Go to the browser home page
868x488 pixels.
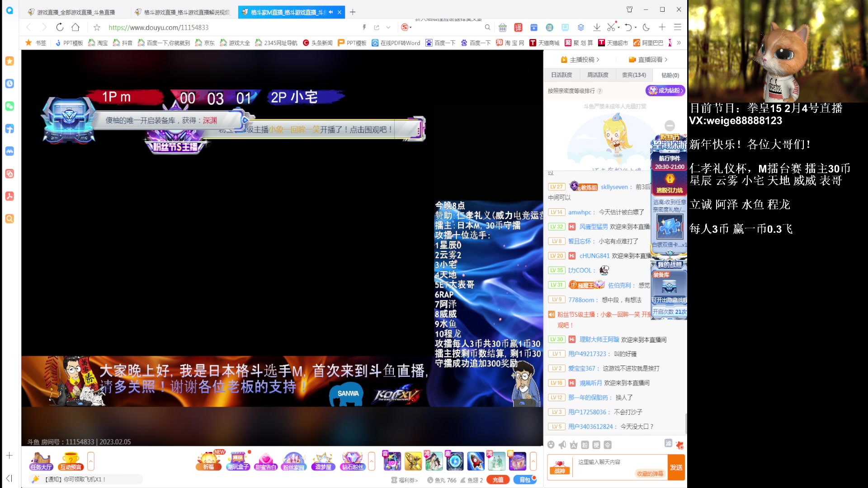(x=75, y=27)
